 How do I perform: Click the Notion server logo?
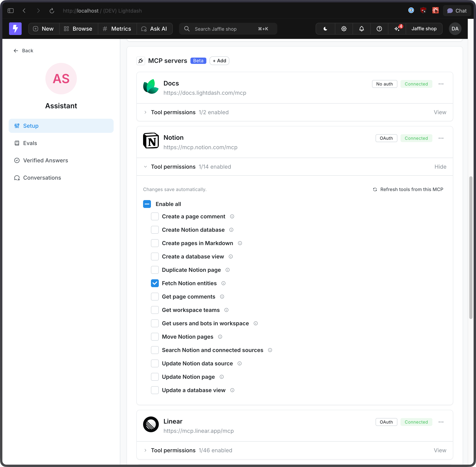coord(151,141)
